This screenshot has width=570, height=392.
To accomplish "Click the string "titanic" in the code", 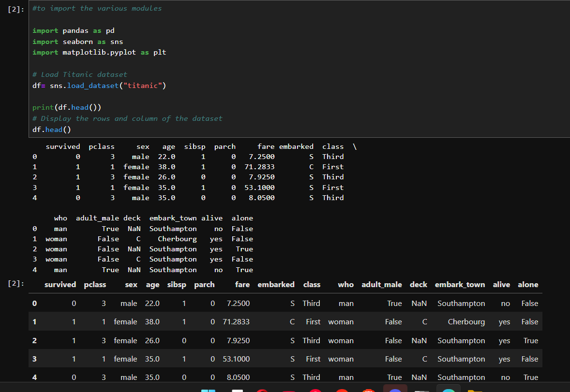I will click(142, 86).
